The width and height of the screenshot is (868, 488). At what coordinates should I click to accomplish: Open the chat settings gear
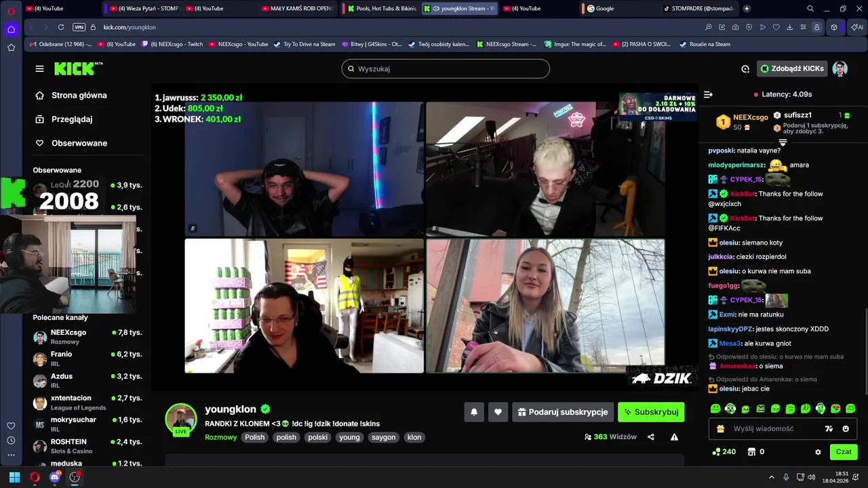point(818,452)
